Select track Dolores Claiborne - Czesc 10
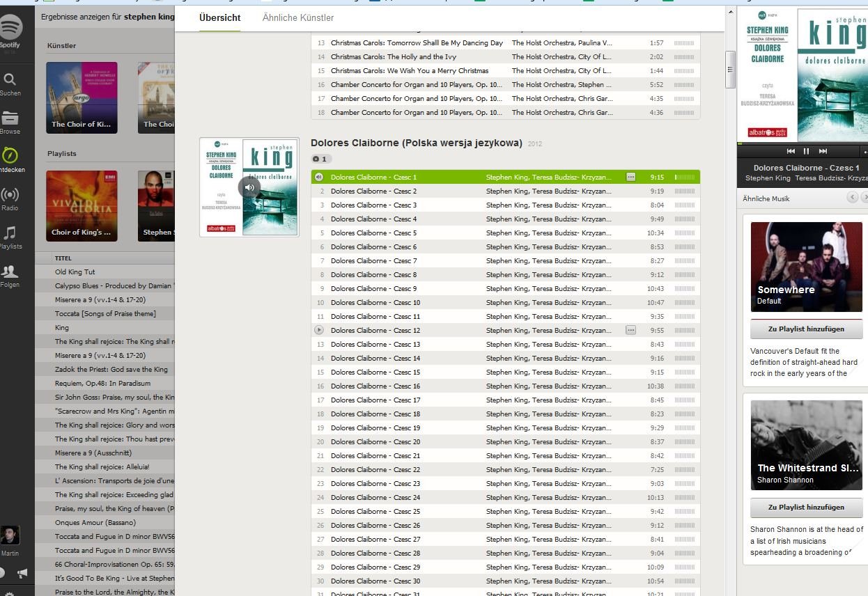This screenshot has height=596, width=868. coord(506,303)
